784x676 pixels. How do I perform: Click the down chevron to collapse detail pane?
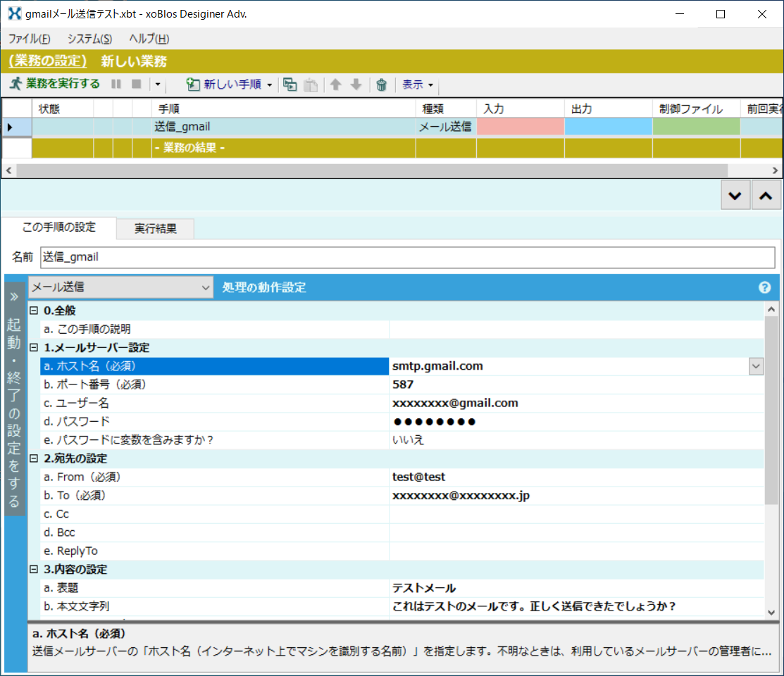(735, 195)
